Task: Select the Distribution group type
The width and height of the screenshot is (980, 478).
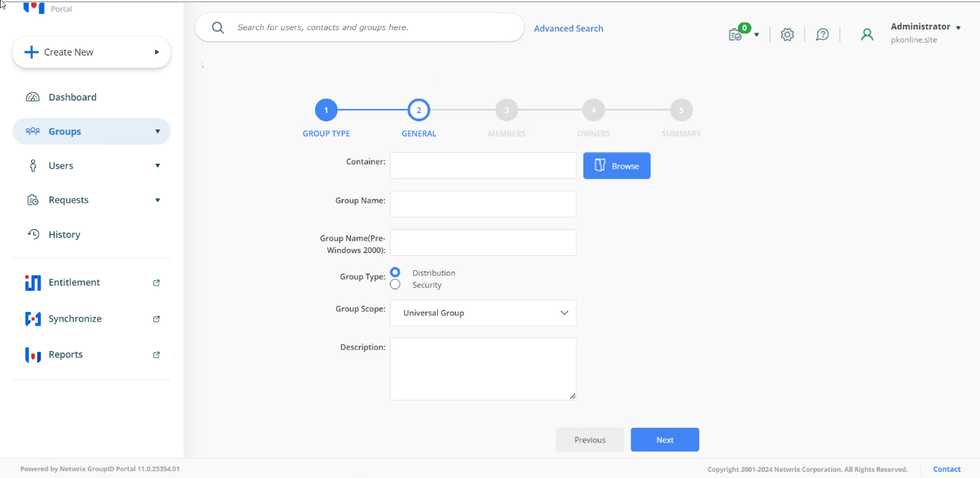Action: [395, 272]
